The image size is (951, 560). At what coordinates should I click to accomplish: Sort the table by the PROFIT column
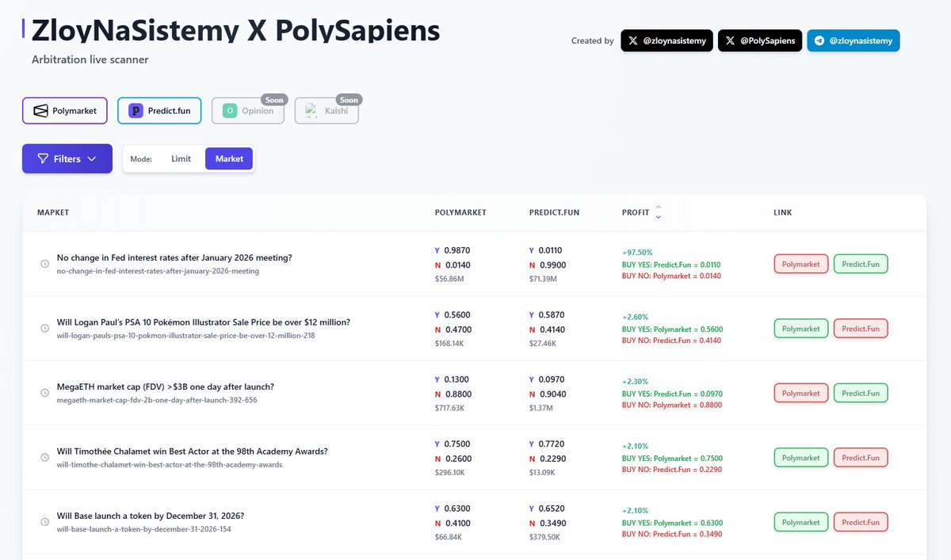641,212
